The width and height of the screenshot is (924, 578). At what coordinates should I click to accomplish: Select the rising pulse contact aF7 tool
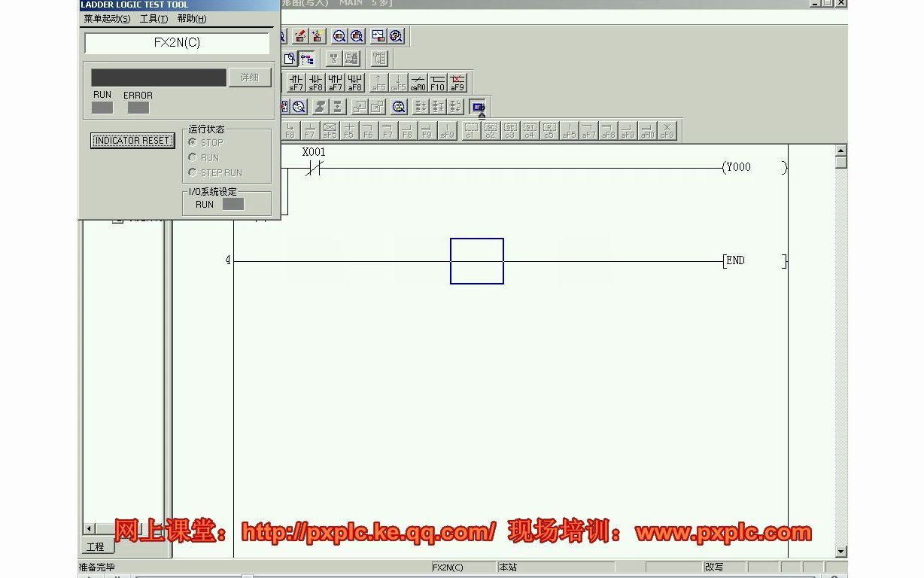tap(336, 81)
